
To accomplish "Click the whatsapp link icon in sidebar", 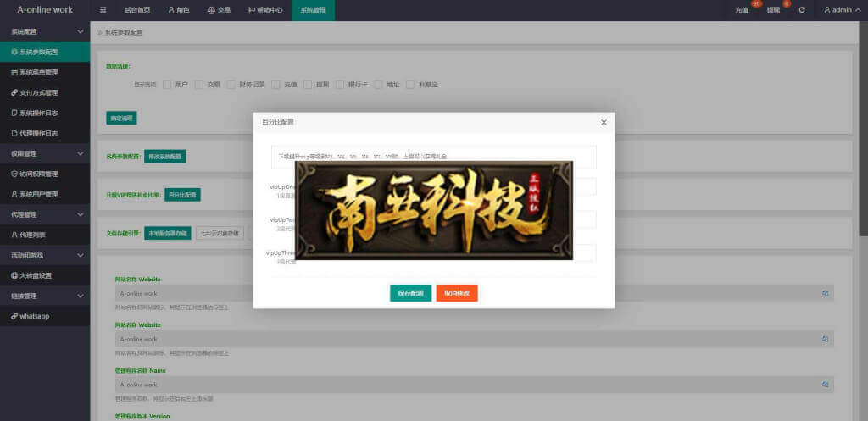I will click(x=14, y=316).
